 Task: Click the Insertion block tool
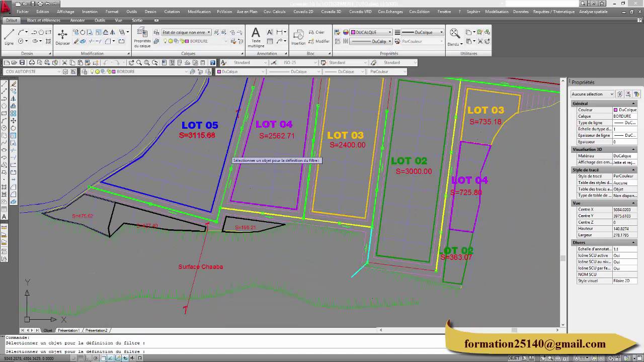[x=298, y=37]
